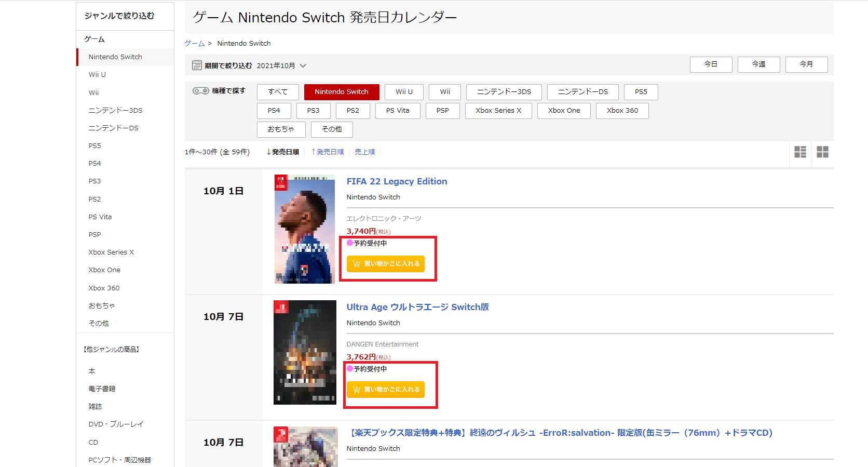The image size is (868, 467).
Task: Select the Xbox Series X filter button
Action: click(x=498, y=111)
